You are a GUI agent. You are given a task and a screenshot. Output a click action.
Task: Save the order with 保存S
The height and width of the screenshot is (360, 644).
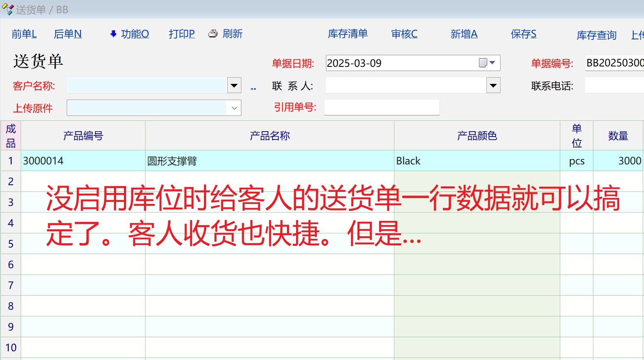click(x=523, y=34)
